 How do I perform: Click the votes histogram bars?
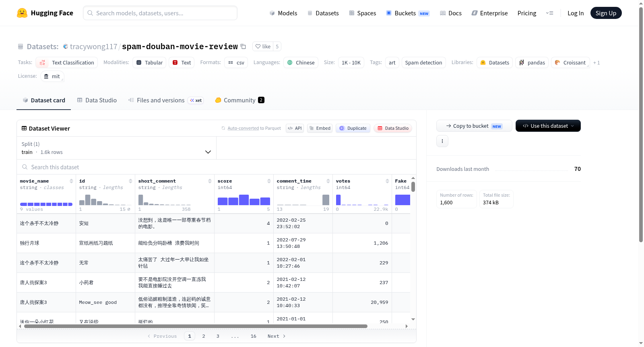pyautogui.click(x=362, y=200)
